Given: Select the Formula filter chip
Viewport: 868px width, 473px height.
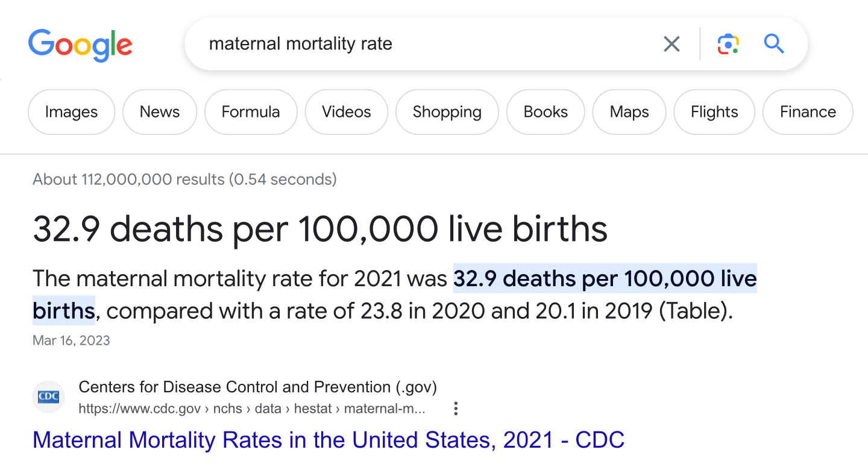Looking at the screenshot, I should (251, 112).
